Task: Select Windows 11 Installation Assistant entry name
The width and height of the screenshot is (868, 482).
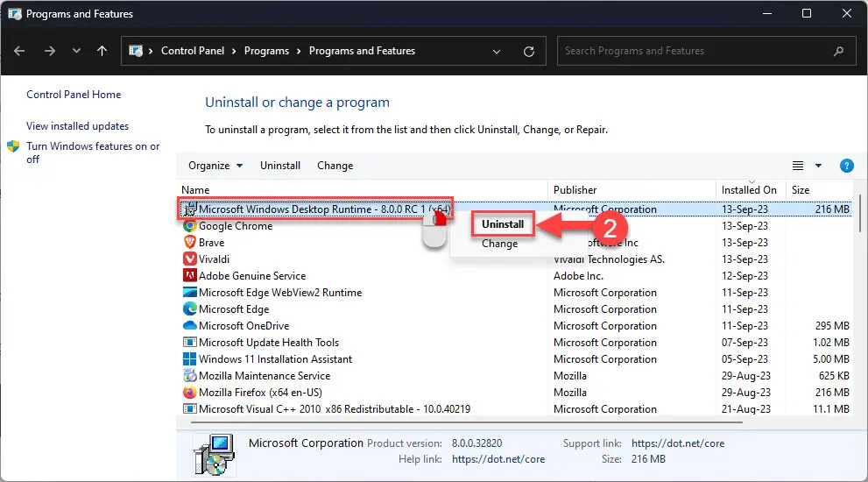Action: tap(276, 359)
